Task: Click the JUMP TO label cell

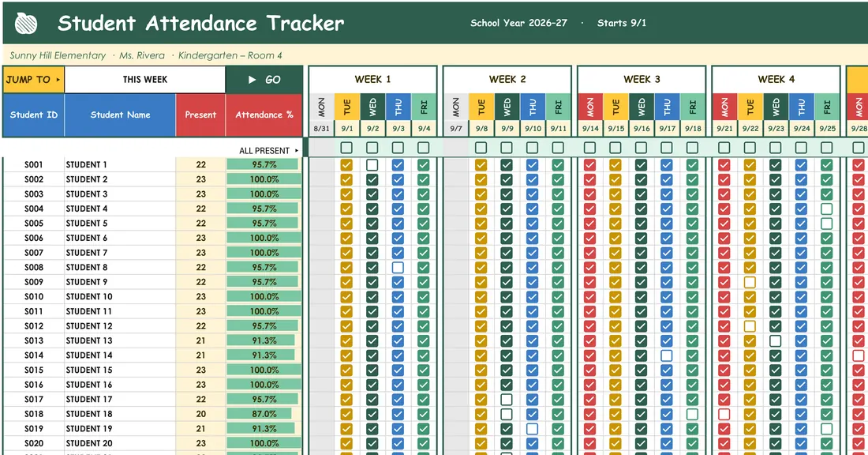Action: click(33, 79)
